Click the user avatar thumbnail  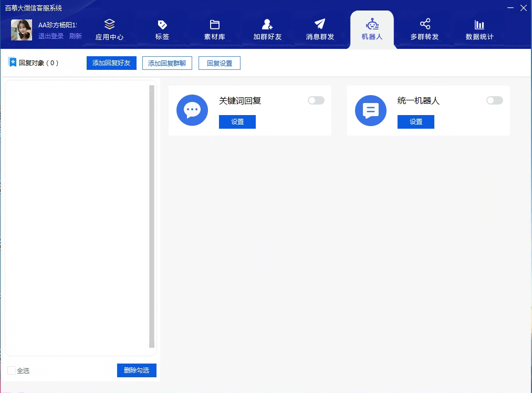21,29
